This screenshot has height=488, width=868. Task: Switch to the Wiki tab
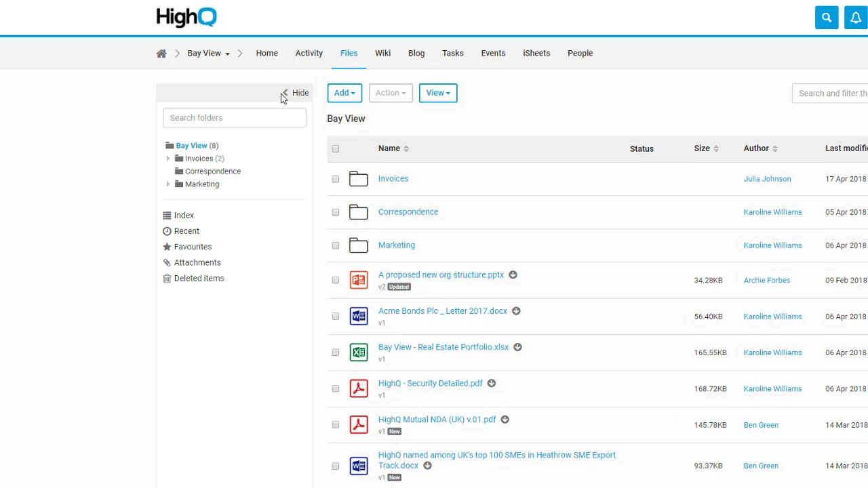coord(382,54)
